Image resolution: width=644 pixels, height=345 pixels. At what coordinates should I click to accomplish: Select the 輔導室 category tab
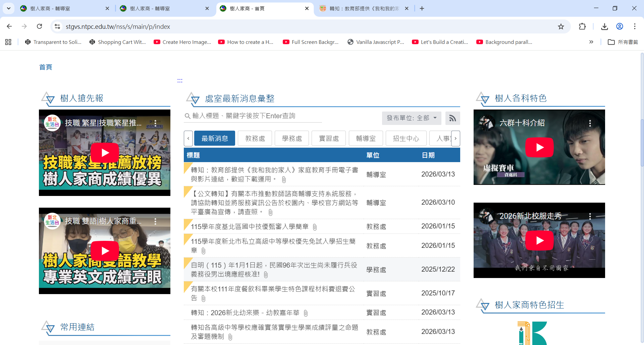pos(366,138)
